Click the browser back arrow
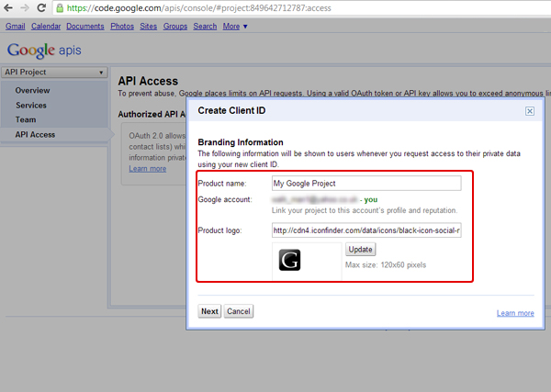Viewport: 551px width, 392px height. click(9, 8)
